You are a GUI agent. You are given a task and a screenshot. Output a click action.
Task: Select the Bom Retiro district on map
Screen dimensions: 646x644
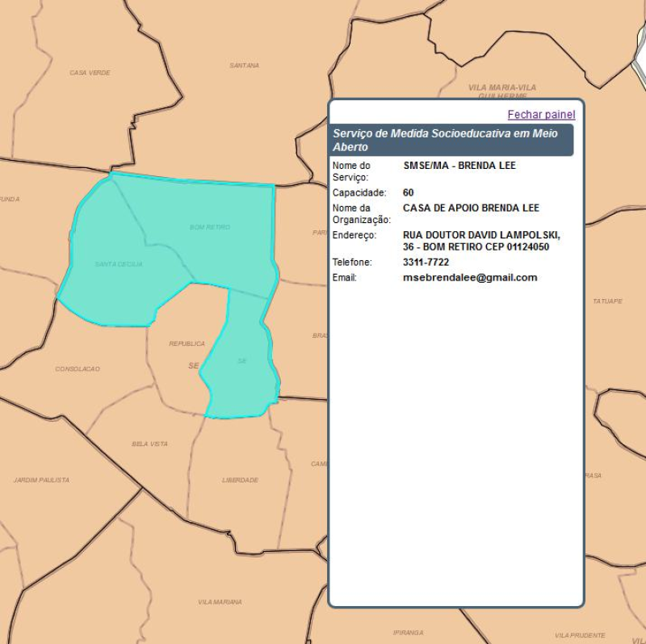tap(210, 228)
